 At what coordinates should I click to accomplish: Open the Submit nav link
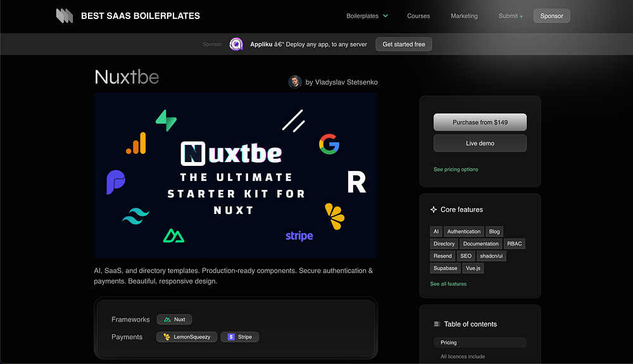coord(511,16)
